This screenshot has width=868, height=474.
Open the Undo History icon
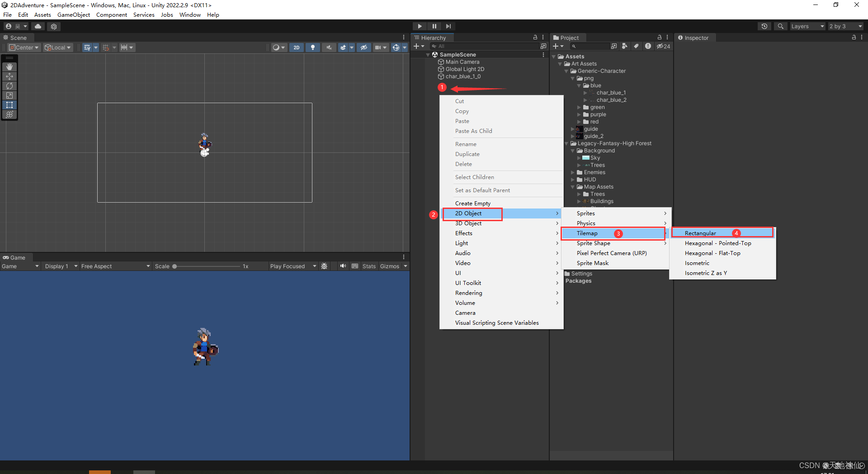(764, 26)
